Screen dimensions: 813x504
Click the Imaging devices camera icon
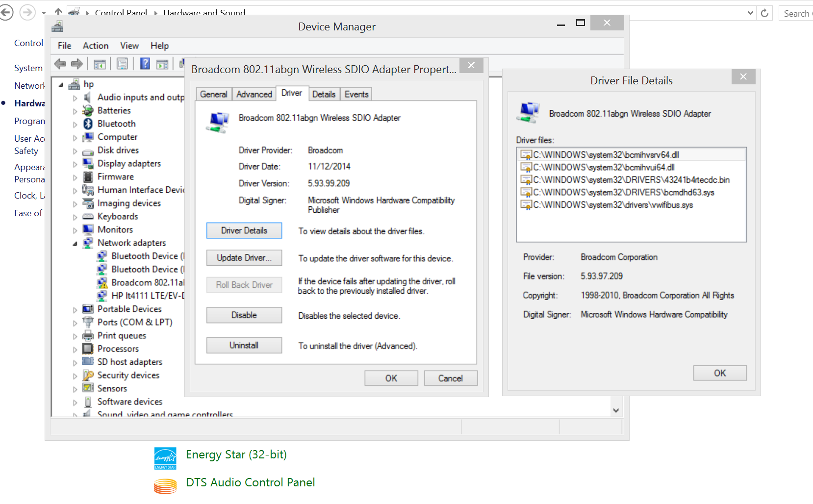[88, 203]
